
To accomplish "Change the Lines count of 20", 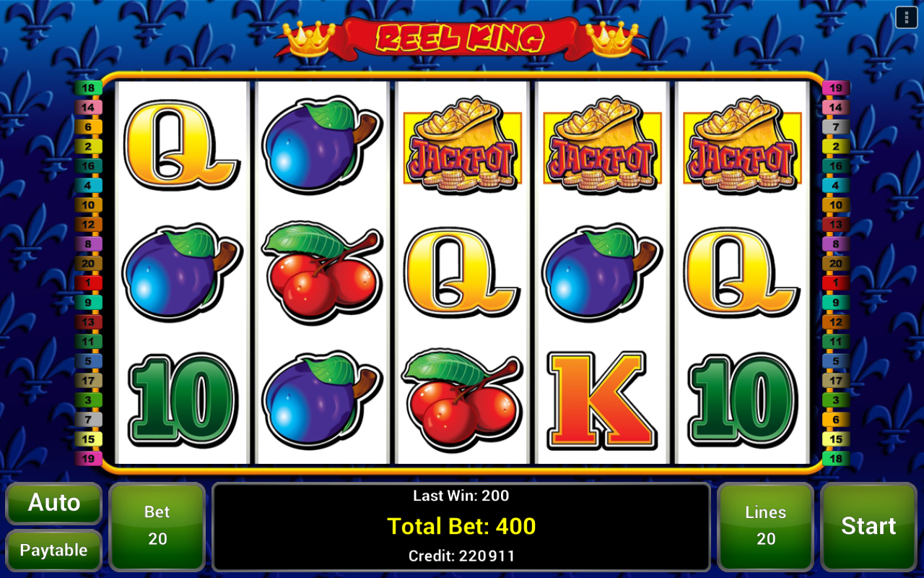I will tap(766, 525).
